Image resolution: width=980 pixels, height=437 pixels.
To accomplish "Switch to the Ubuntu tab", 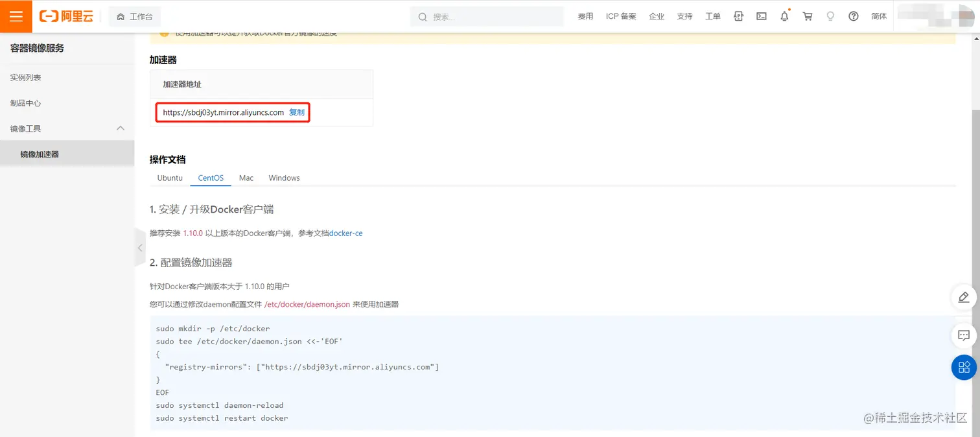I will [170, 178].
